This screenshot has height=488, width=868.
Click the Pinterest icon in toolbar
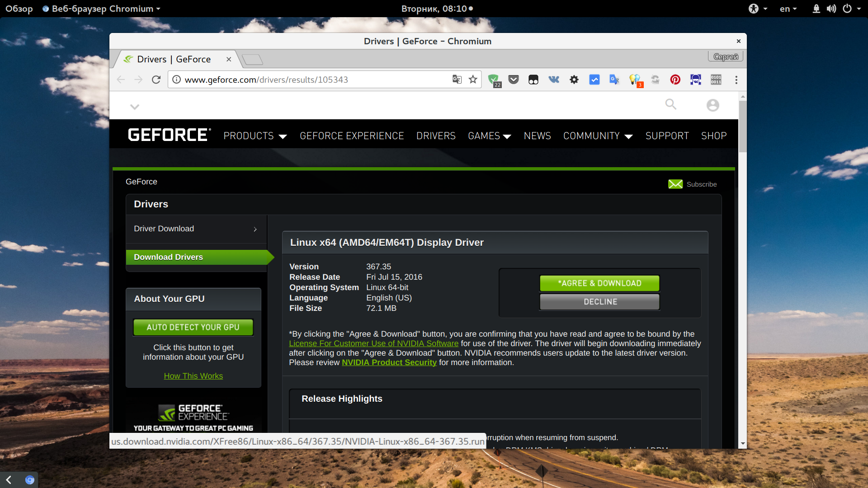674,80
